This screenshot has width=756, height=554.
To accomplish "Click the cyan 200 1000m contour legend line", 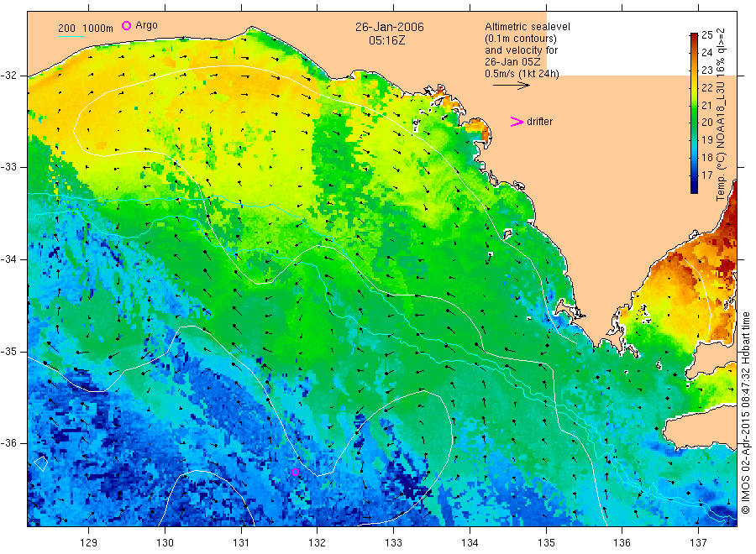I will click(71, 36).
